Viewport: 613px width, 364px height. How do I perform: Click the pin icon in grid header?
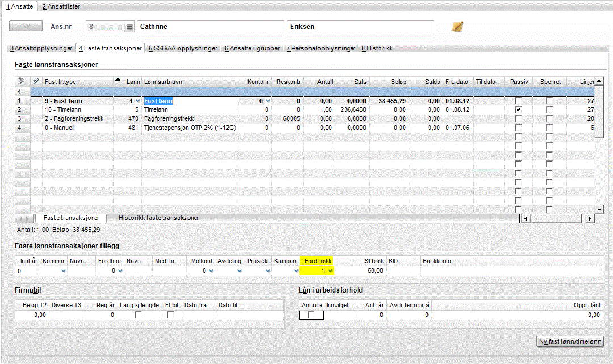tap(22, 82)
